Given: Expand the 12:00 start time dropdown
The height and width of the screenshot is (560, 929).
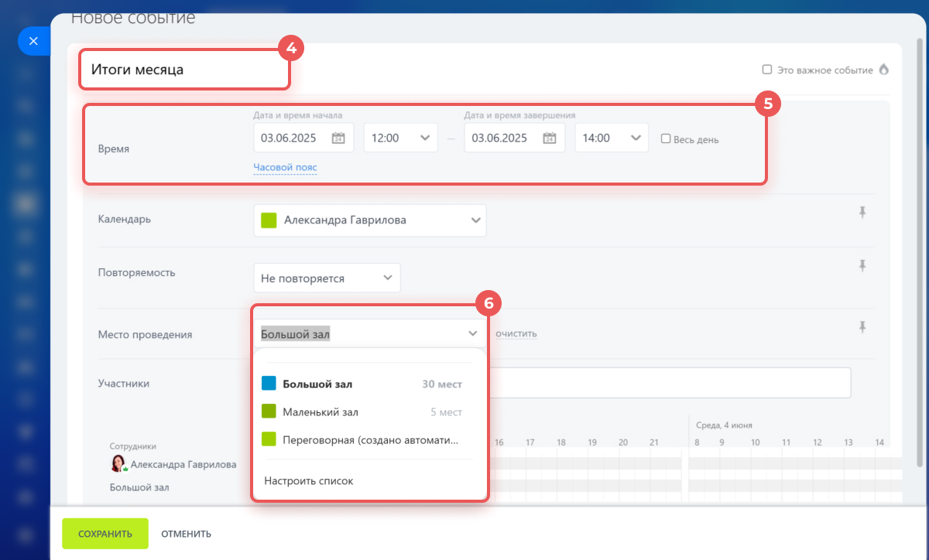Looking at the screenshot, I should [400, 138].
